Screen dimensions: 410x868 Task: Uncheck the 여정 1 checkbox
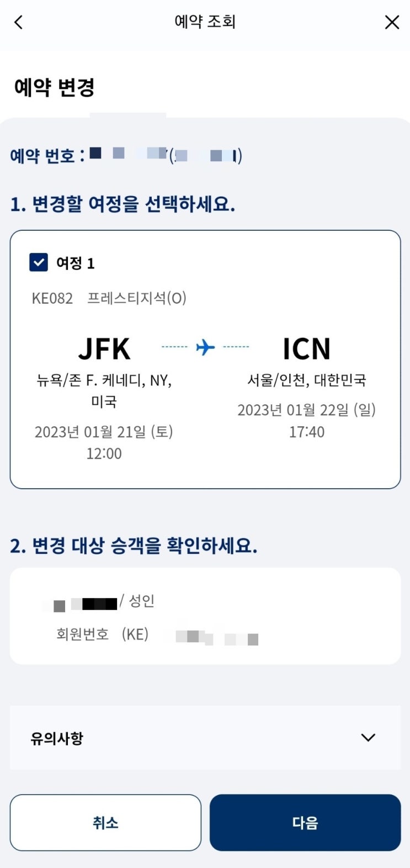[x=39, y=263]
